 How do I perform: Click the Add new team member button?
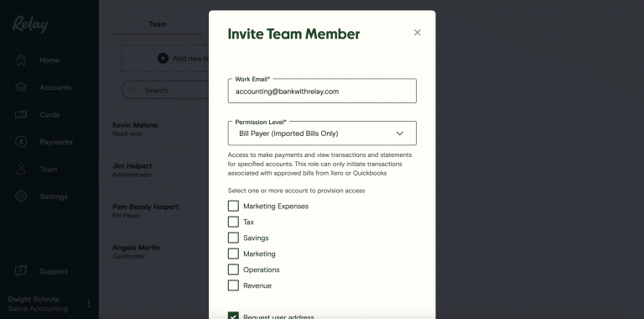tap(165, 59)
